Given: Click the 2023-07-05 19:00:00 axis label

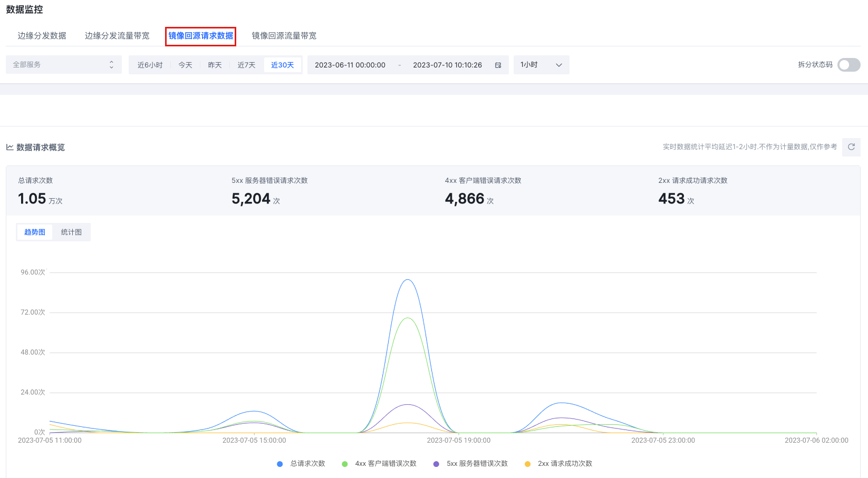Looking at the screenshot, I should pos(459,440).
